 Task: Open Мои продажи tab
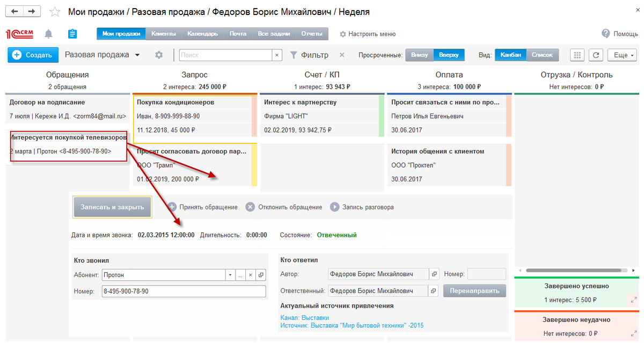(121, 34)
